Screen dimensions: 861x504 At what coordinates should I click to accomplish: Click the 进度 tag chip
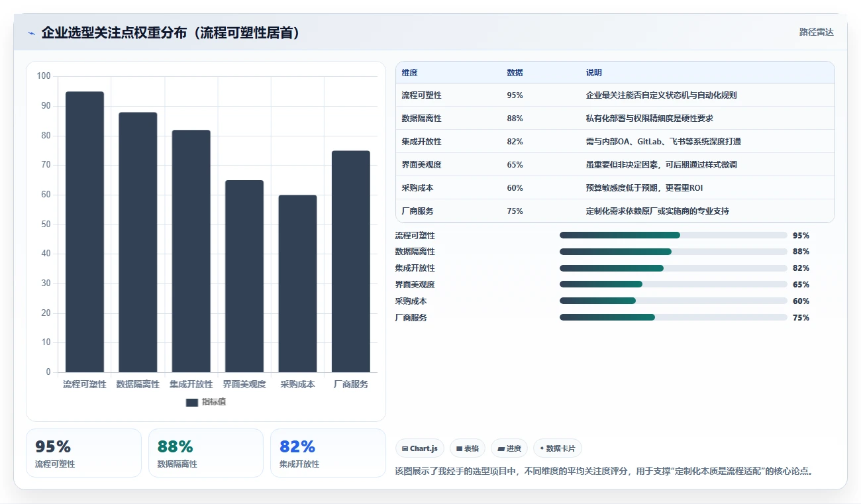pos(509,448)
